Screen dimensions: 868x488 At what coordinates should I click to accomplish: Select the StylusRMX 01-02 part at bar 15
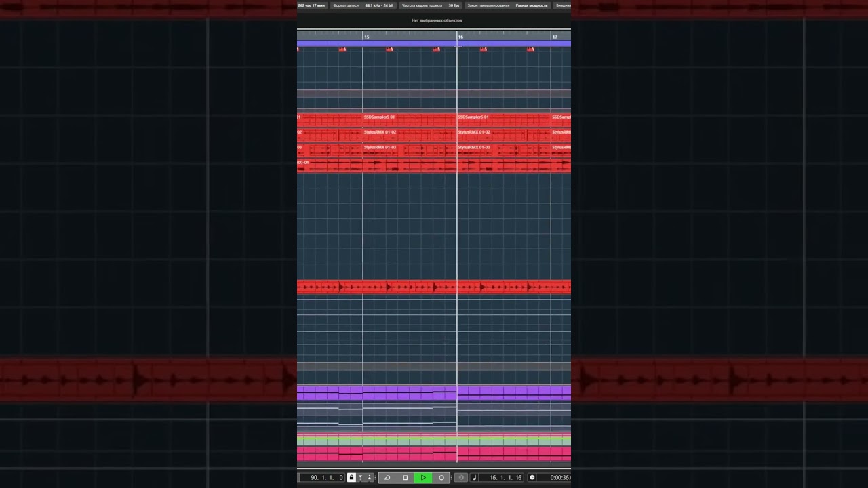(x=410, y=134)
